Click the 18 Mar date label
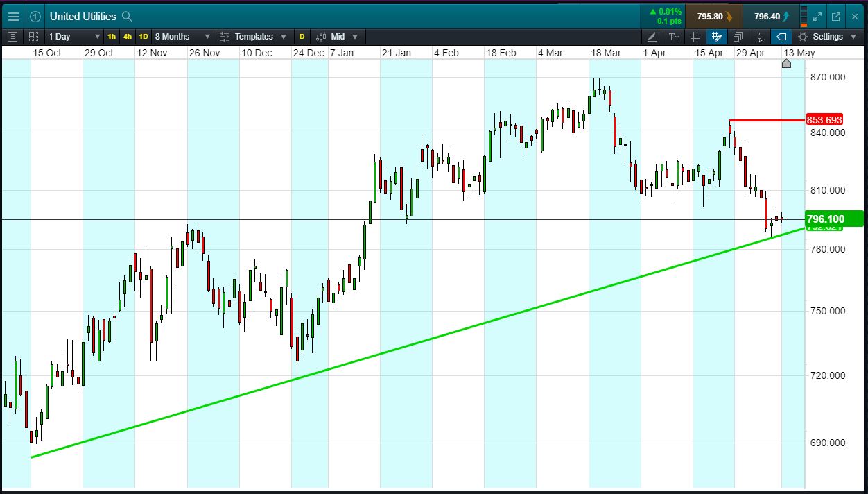This screenshot has height=494, width=868. click(x=605, y=53)
